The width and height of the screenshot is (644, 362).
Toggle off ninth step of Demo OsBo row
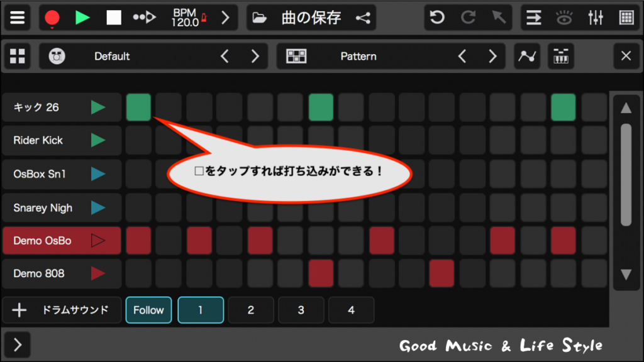pos(382,241)
